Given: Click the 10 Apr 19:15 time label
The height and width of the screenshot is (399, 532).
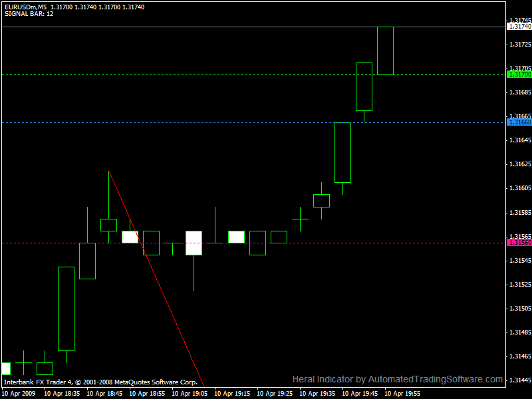Looking at the screenshot, I should [x=232, y=394].
